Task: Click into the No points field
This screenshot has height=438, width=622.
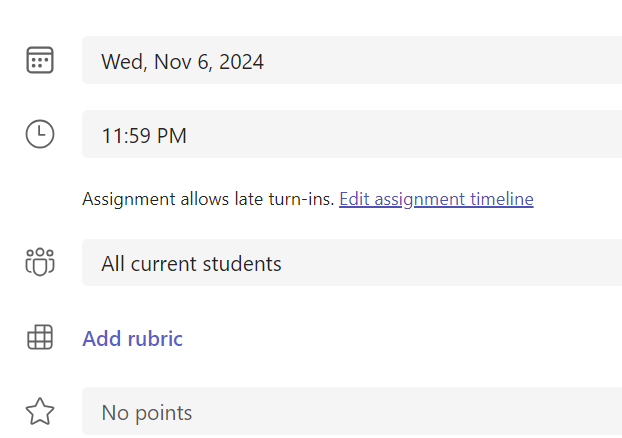Action: click(x=350, y=411)
